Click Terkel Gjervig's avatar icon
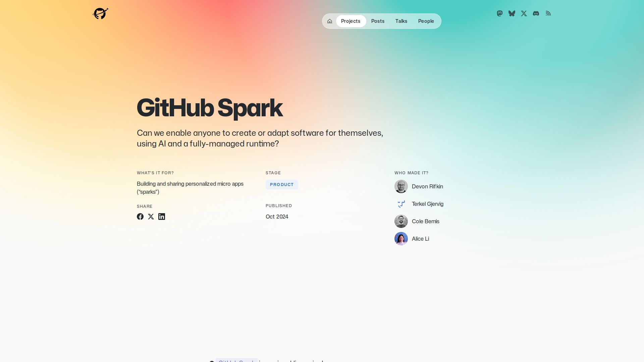Image resolution: width=644 pixels, height=362 pixels. click(401, 204)
